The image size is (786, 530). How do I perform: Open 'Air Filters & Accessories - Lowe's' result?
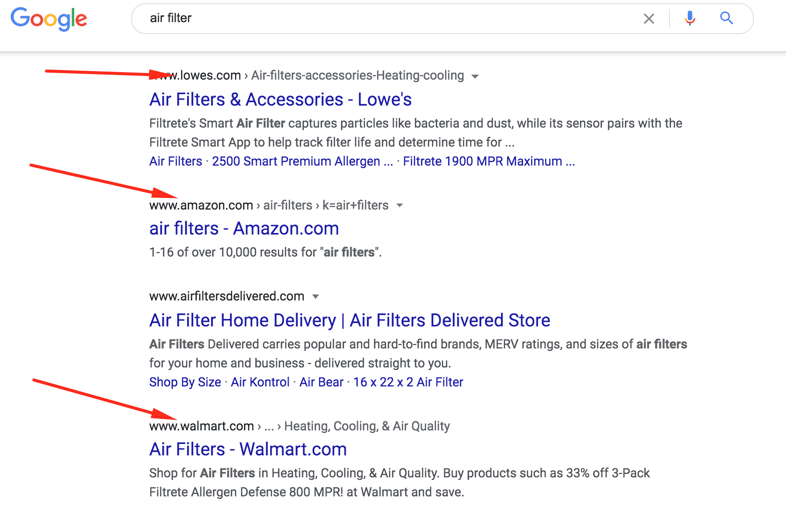tap(280, 99)
